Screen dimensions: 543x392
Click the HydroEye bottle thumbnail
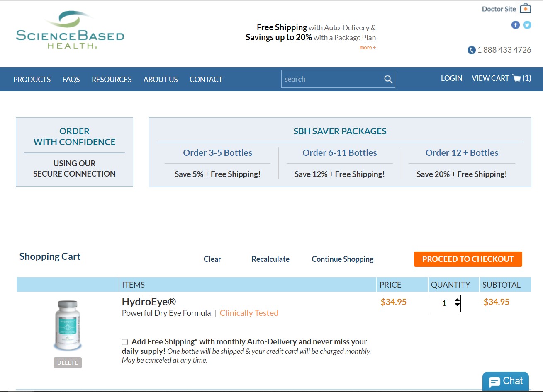coord(68,325)
